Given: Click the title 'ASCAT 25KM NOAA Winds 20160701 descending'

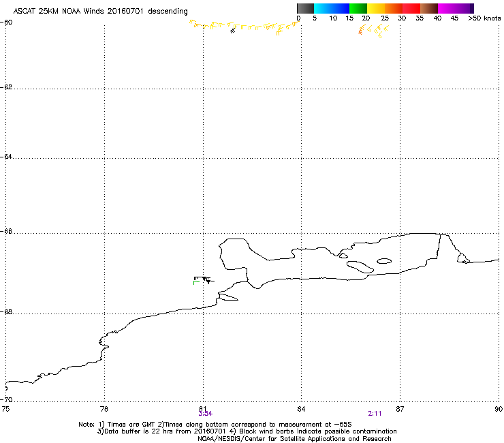Looking at the screenshot, I should (101, 11).
